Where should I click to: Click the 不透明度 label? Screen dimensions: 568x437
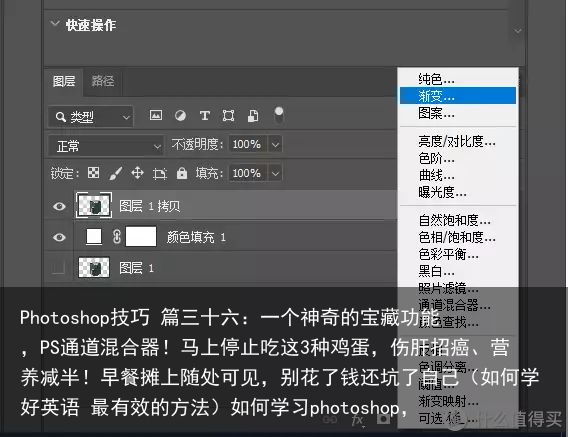click(197, 144)
